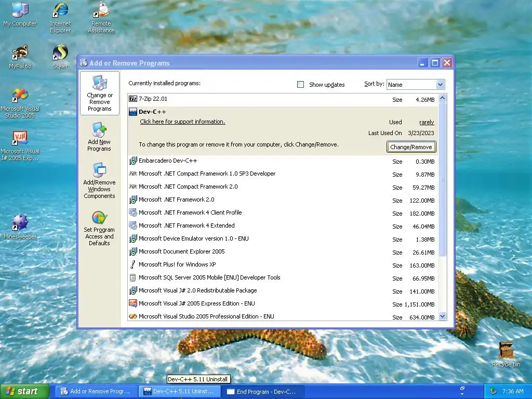Viewport: 532px width, 399px height.
Task: Select Change or Remove Programs sidebar icon
Action: pyautogui.click(x=99, y=94)
